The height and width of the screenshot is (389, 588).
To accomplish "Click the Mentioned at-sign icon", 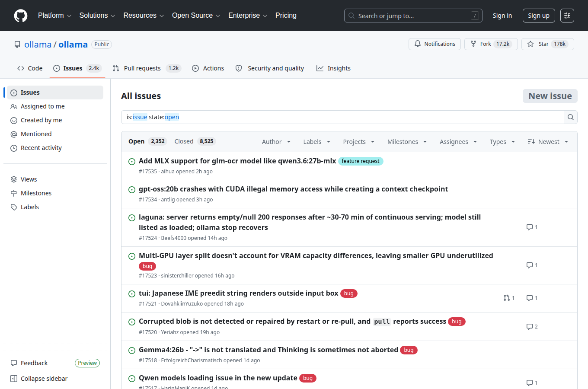I will [14, 134].
